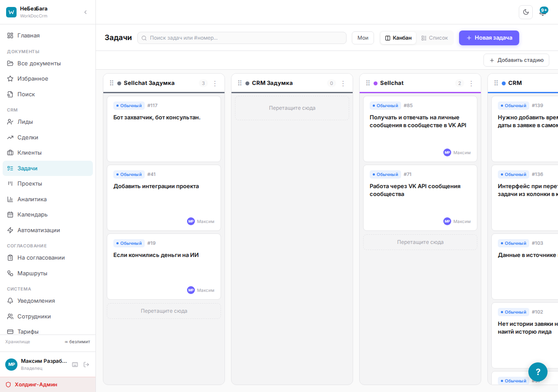558x392 pixels.
Task: Create task with Новая задача button
Action: (x=489, y=38)
